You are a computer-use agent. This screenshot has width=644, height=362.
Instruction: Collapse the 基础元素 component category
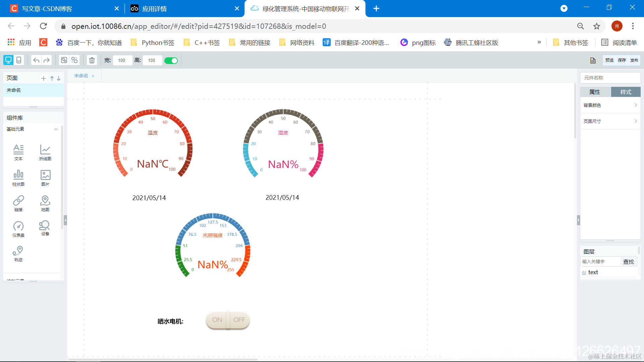[56, 129]
